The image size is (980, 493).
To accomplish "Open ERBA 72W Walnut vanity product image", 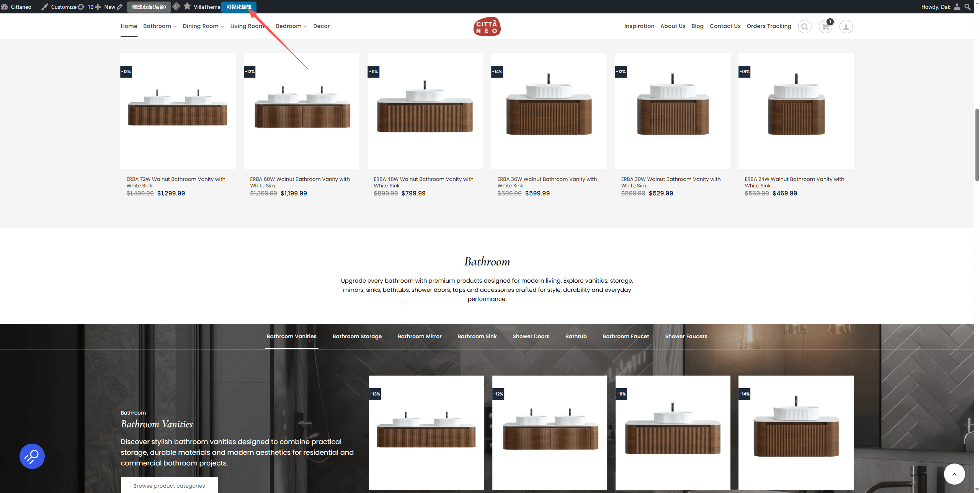I will [178, 111].
